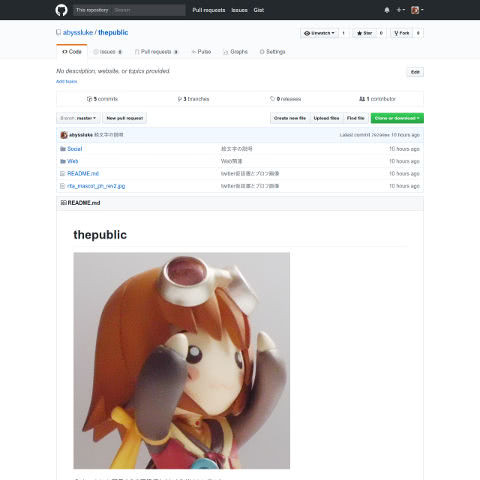View the 0 releases page

(x=285, y=99)
